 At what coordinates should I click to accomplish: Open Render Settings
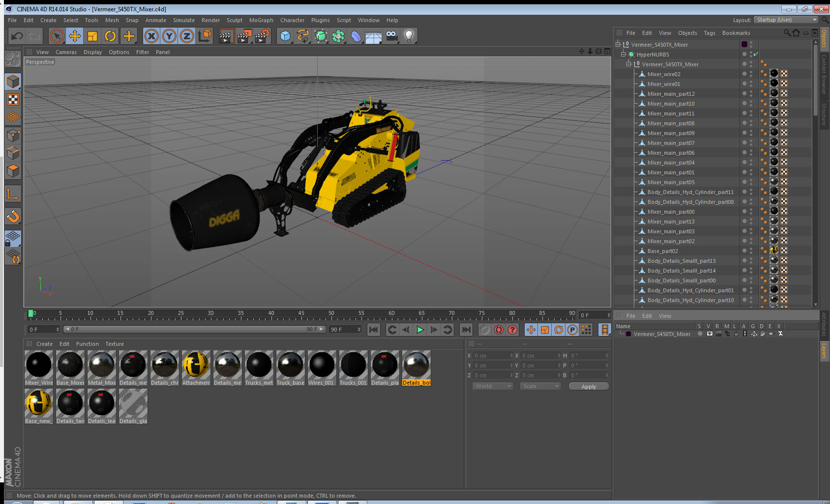[263, 36]
